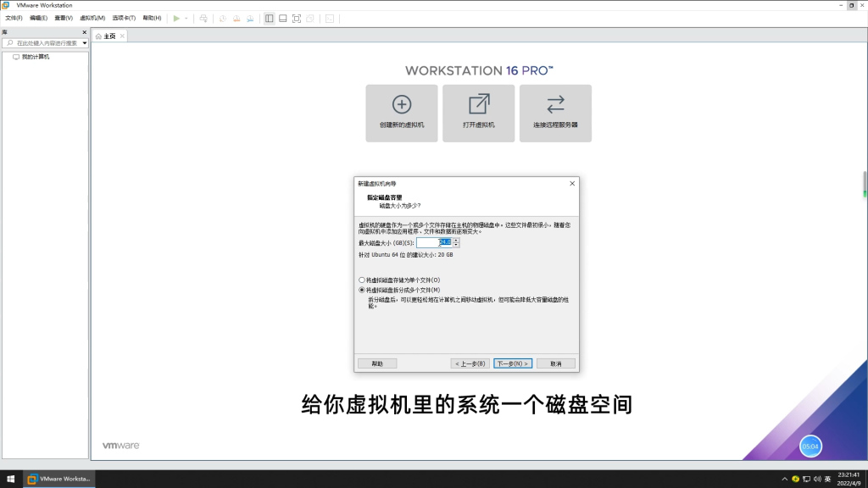Open the power button dropdown arrow
The image size is (868, 488).
pos(186,18)
